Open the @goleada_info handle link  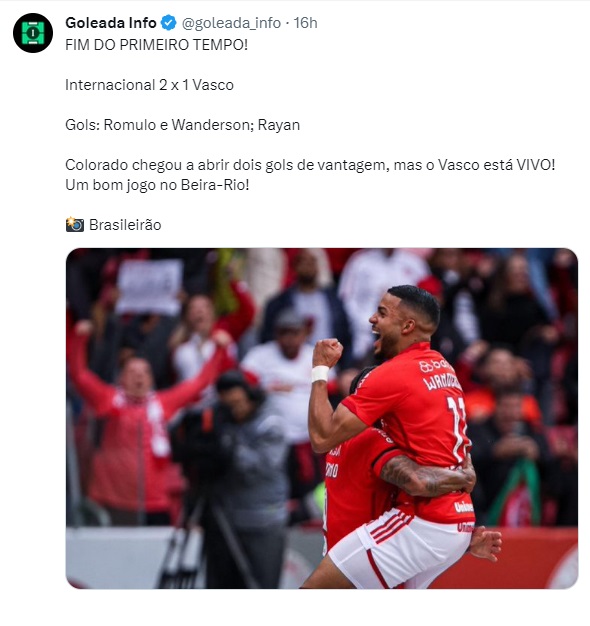[x=231, y=23]
